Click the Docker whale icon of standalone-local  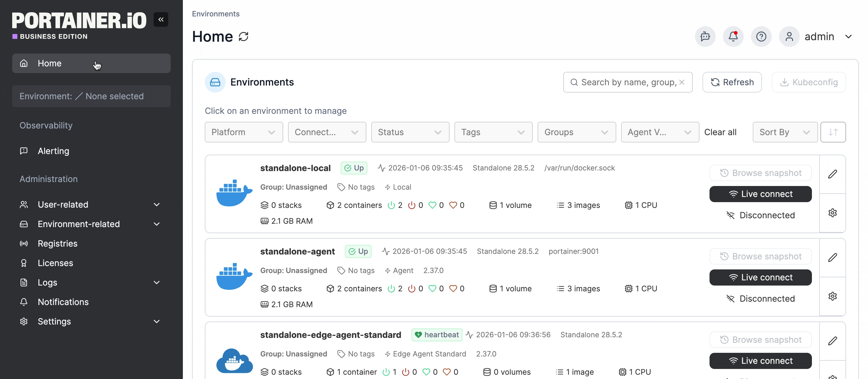(234, 193)
